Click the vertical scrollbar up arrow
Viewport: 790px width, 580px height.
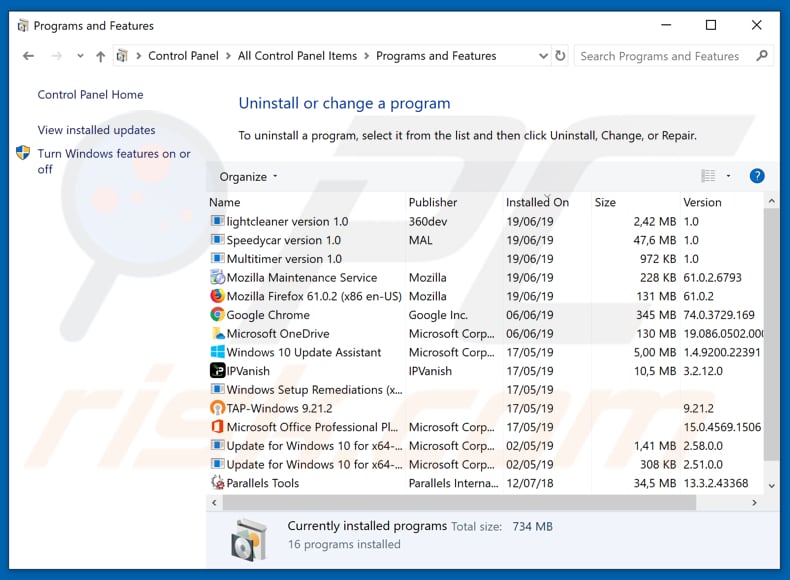[771, 201]
